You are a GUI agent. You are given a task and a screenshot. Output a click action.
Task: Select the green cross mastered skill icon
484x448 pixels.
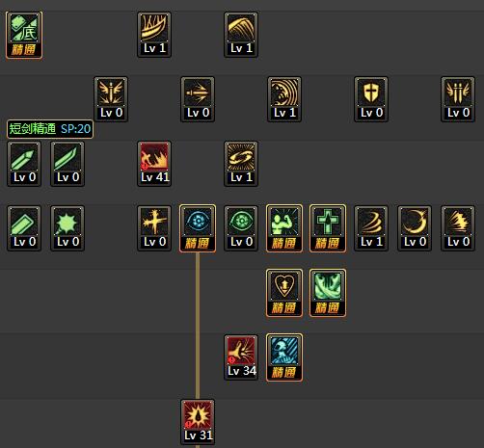[x=328, y=228]
